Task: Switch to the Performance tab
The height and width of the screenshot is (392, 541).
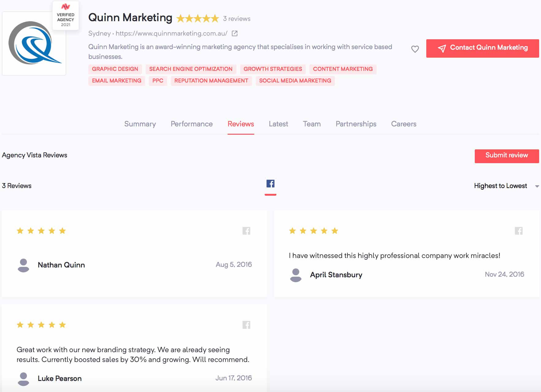Action: point(192,124)
